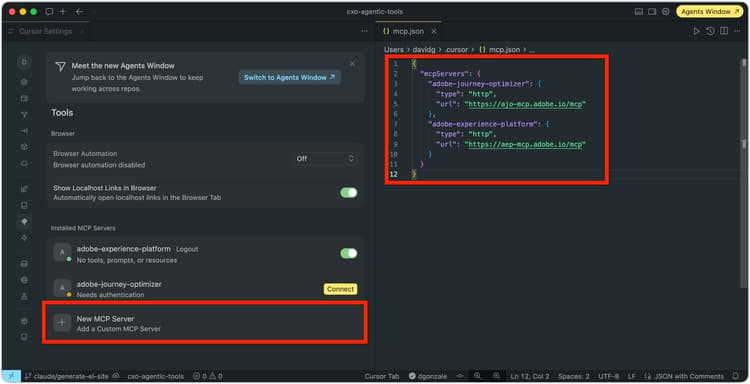Click the .cursor breadcrumb segment
Viewport: 750px width, 384px height.
(x=456, y=50)
